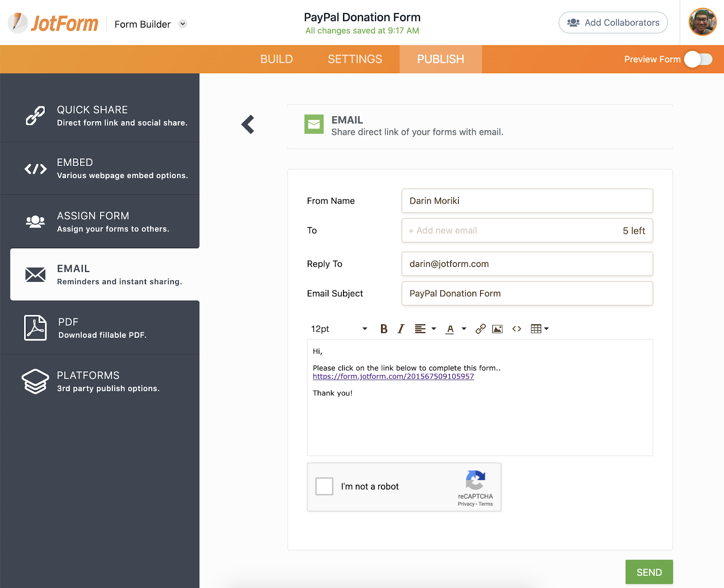Click the back arrow chevron
The image size is (724, 588).
click(248, 124)
